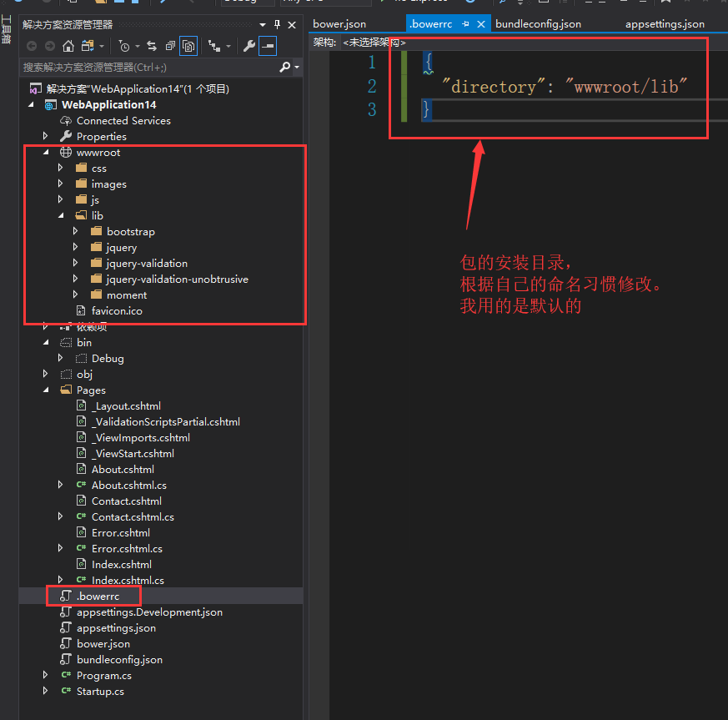Select Error.cshtml in Pages

click(x=121, y=533)
